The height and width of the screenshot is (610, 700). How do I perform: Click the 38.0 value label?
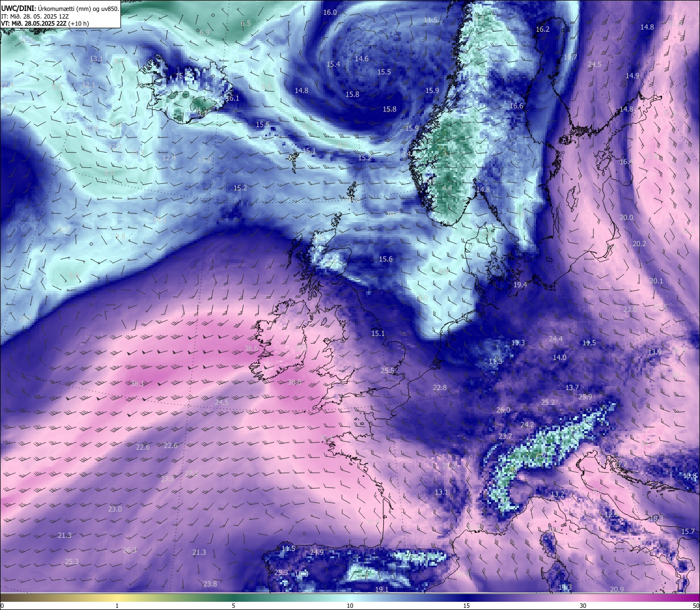294,382
